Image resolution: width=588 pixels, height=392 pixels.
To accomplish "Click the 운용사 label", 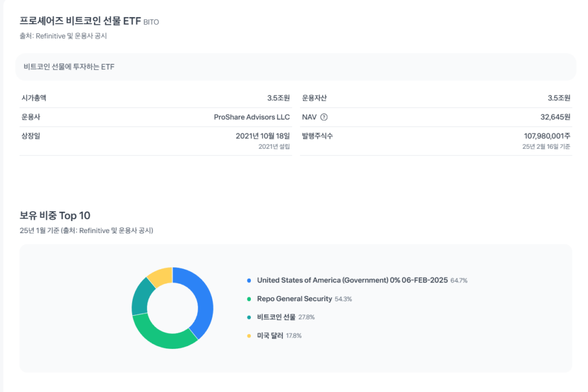I will point(31,117).
